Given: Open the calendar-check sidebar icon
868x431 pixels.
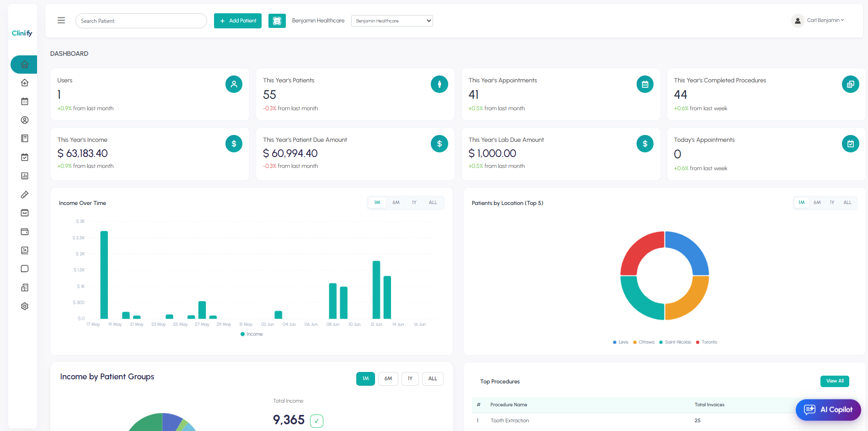Looking at the screenshot, I should pyautogui.click(x=25, y=157).
